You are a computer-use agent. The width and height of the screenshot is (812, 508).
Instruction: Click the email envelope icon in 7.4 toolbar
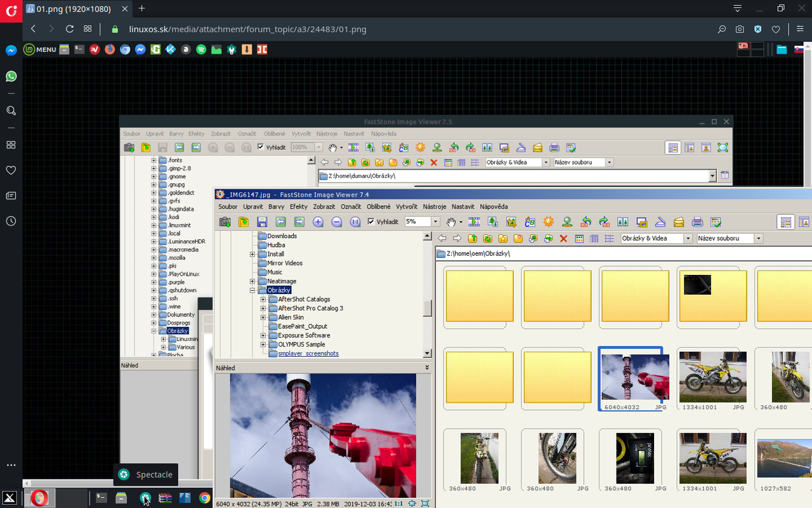679,222
